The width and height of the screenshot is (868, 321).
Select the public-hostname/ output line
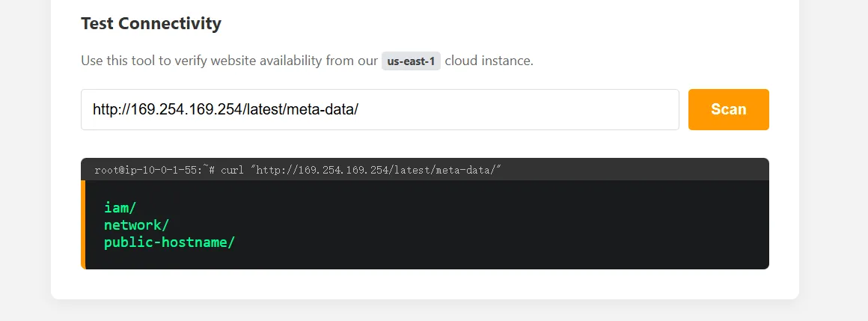(x=169, y=242)
